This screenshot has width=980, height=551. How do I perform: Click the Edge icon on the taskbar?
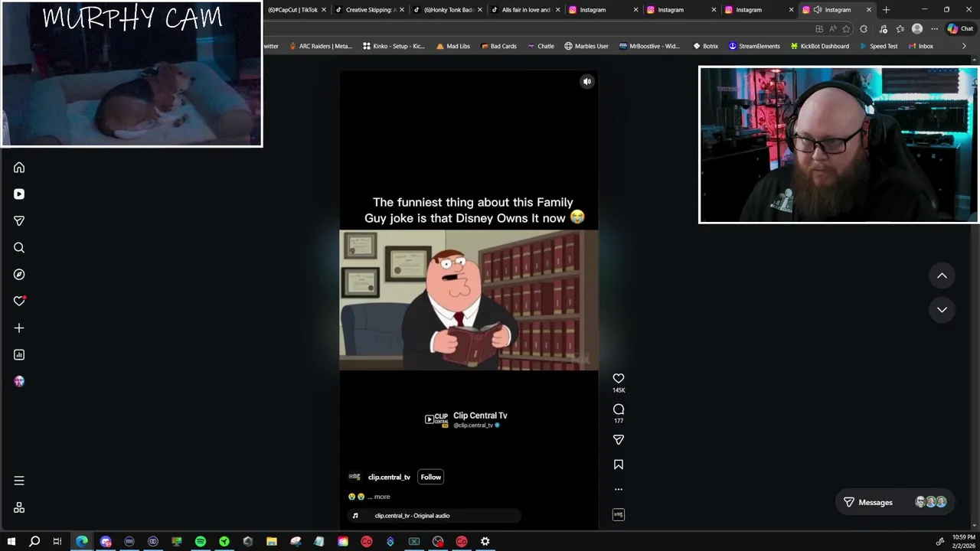[x=82, y=542]
